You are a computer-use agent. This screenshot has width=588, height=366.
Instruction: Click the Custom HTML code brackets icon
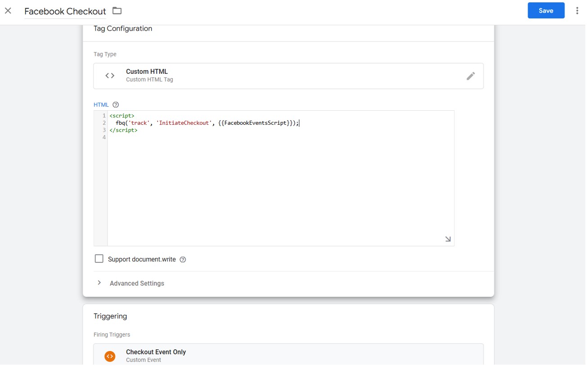(x=110, y=76)
